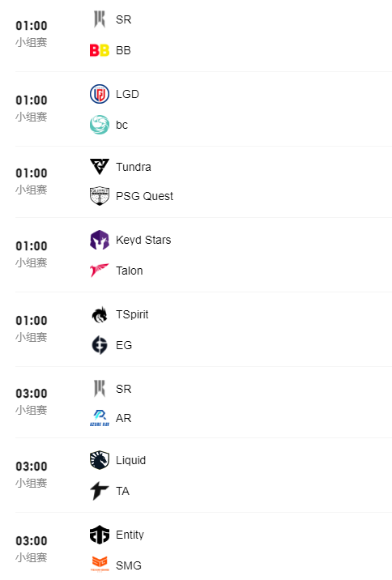Image resolution: width=392 pixels, height=580 pixels.
Task: Click the Tundra team logo
Action: (100, 167)
